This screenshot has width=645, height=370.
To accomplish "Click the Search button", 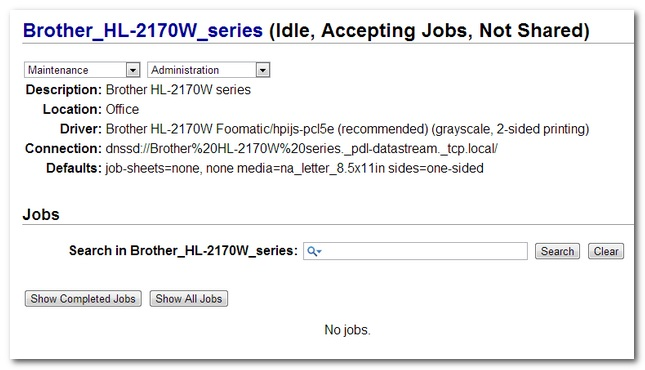I will coord(557,251).
